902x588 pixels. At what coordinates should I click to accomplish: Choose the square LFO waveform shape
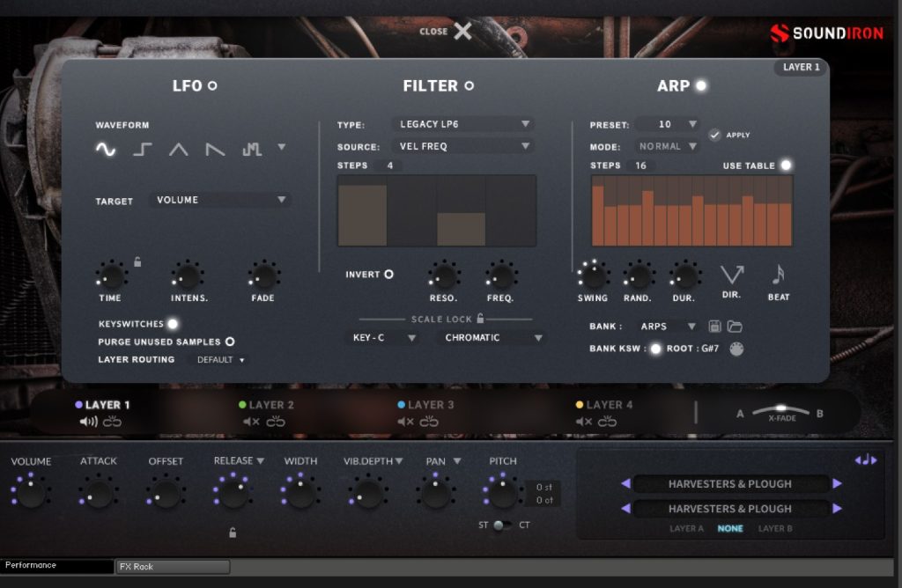143,150
